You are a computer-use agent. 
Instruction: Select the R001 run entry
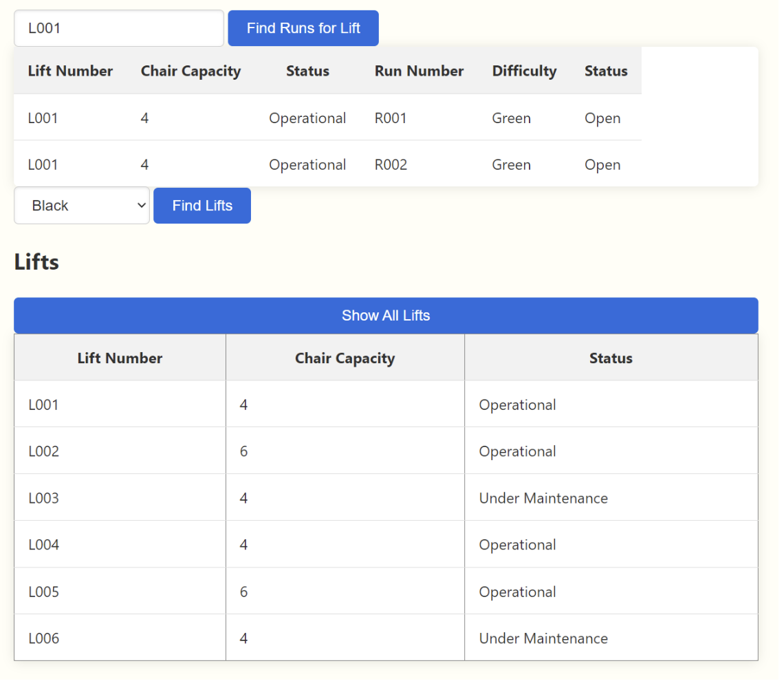tap(391, 118)
